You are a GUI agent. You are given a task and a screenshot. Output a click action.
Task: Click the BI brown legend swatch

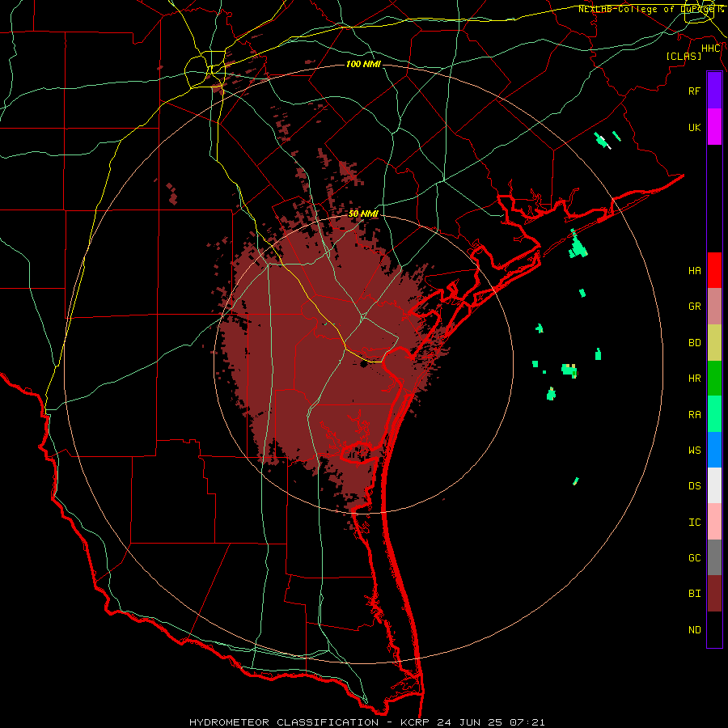pos(714,594)
